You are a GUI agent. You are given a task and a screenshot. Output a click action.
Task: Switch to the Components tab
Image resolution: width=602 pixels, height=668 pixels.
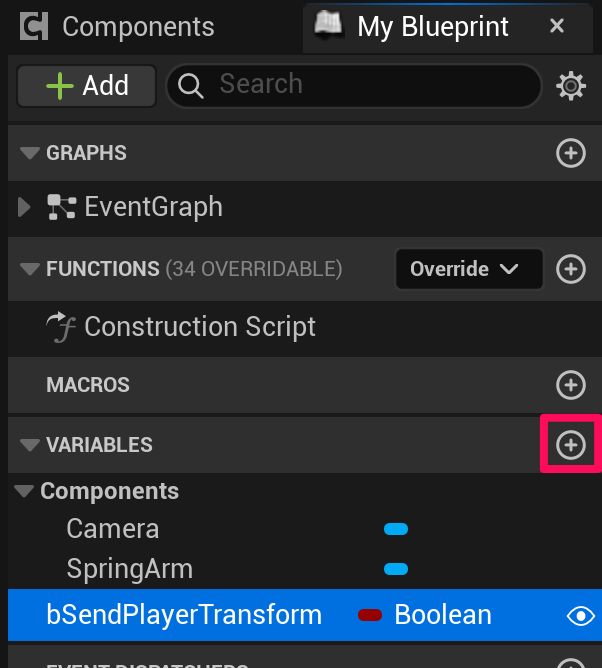(x=118, y=26)
